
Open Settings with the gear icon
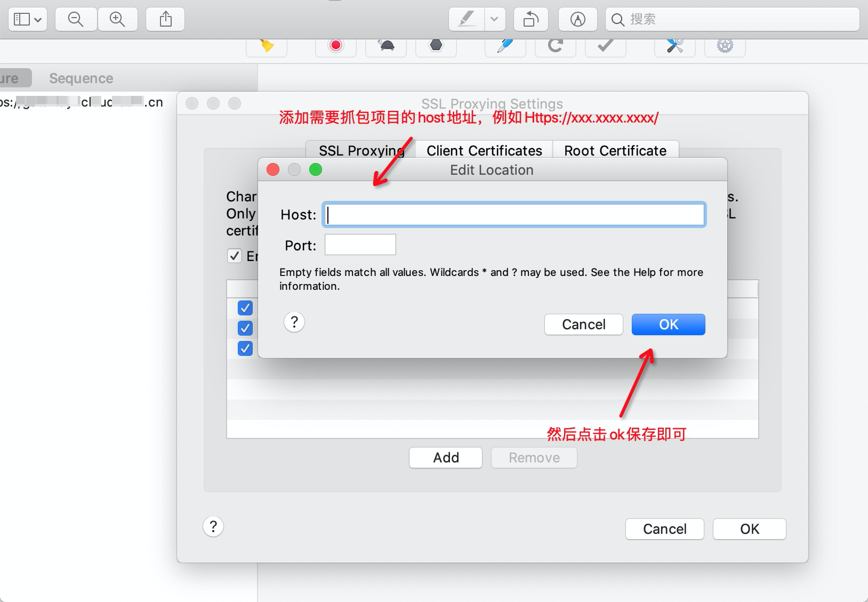click(x=725, y=46)
